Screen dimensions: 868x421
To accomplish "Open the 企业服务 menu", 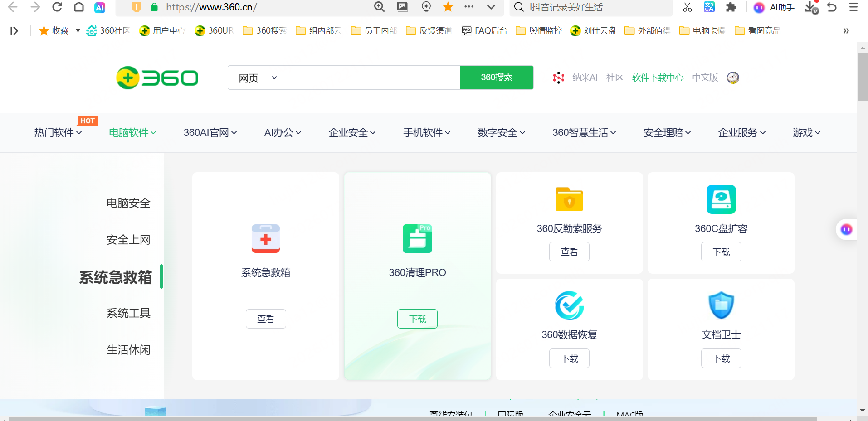I will [742, 132].
